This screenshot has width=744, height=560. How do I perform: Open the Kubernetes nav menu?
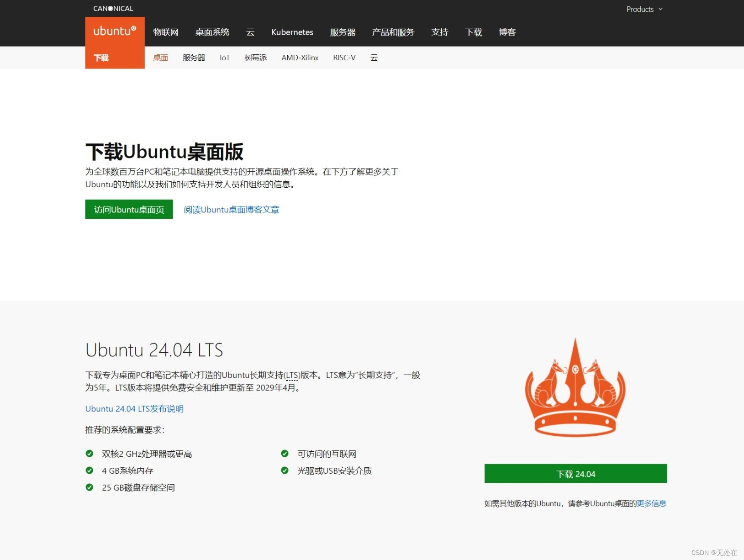click(x=292, y=32)
